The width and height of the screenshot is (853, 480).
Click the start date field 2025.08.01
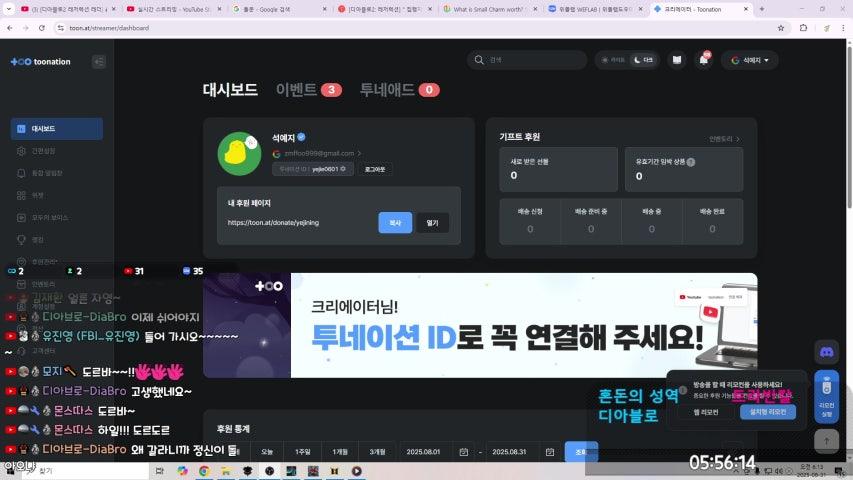point(423,452)
